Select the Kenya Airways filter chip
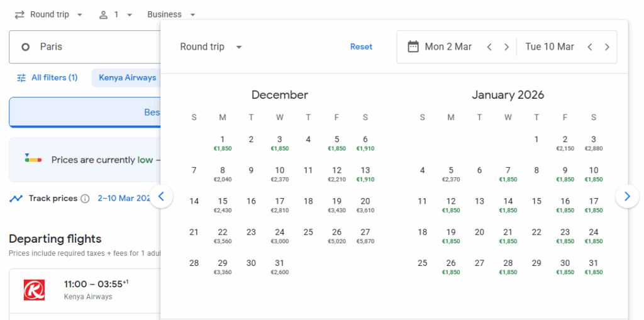 127,78
